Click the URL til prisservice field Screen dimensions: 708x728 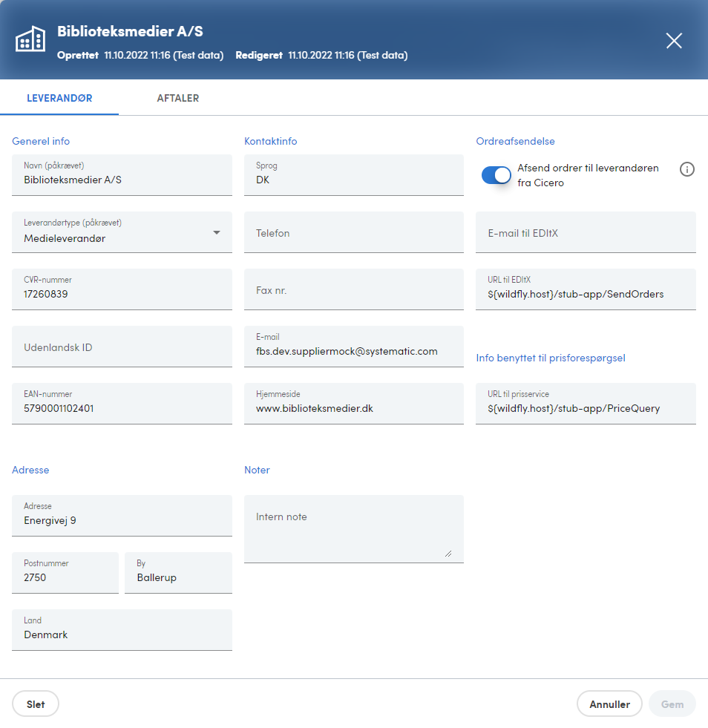(586, 404)
